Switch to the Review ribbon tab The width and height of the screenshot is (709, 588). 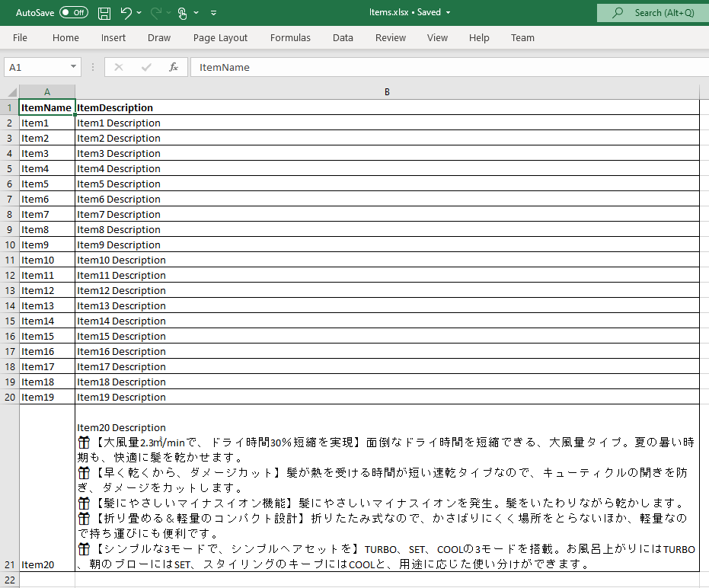390,37
